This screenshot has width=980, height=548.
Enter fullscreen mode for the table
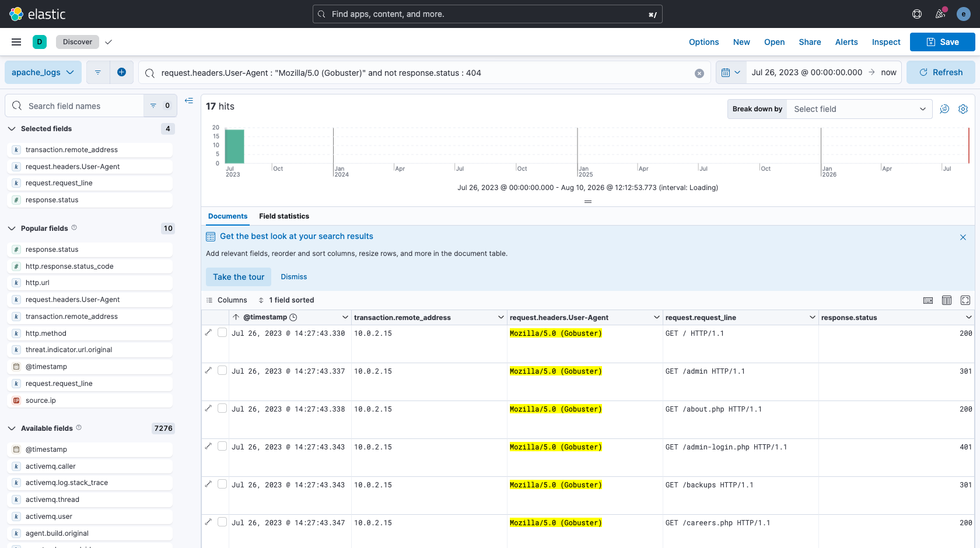click(965, 300)
